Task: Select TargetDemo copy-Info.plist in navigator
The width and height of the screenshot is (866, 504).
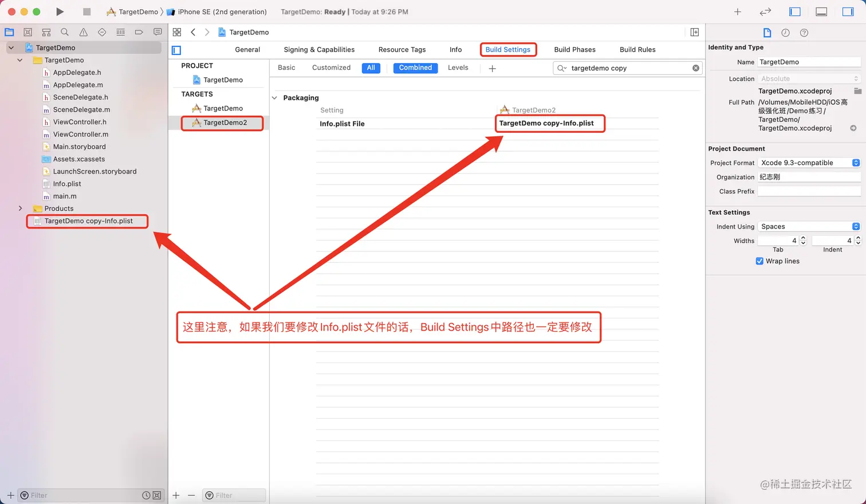Action: 88,221
